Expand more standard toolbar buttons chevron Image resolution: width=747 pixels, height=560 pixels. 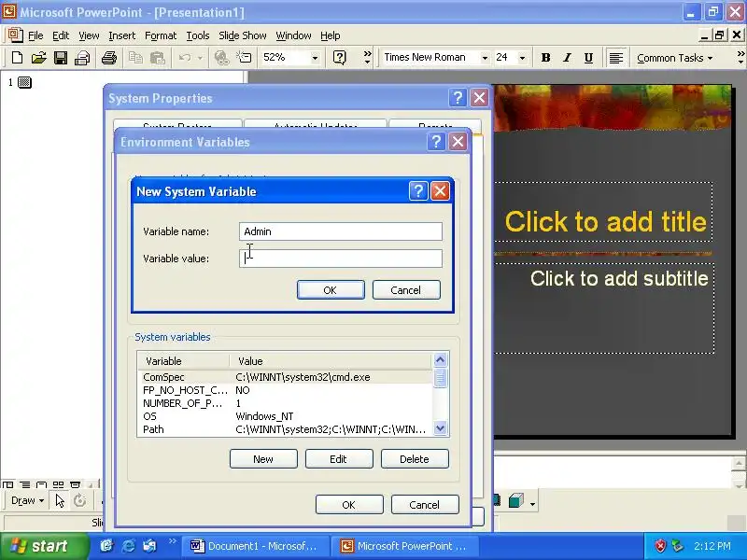click(367, 57)
